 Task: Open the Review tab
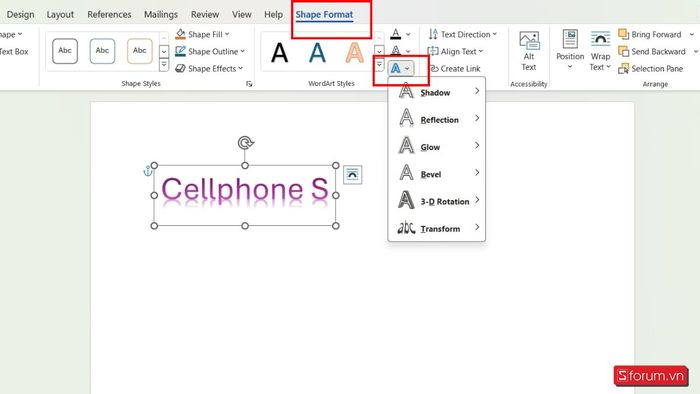tap(204, 14)
